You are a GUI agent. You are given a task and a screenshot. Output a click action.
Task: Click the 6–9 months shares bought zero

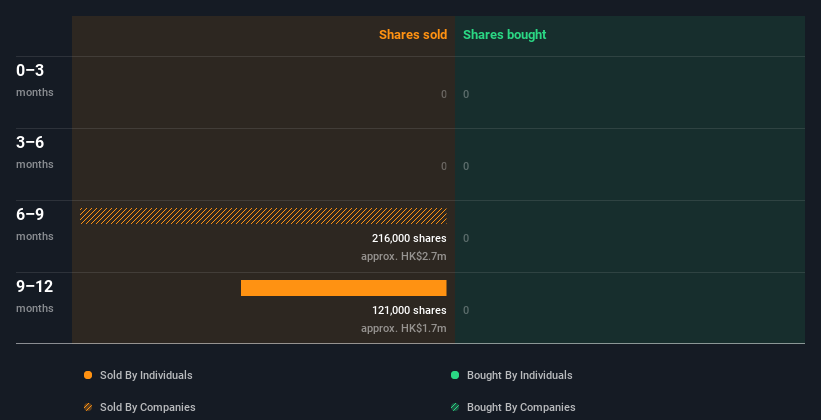pyautogui.click(x=466, y=239)
